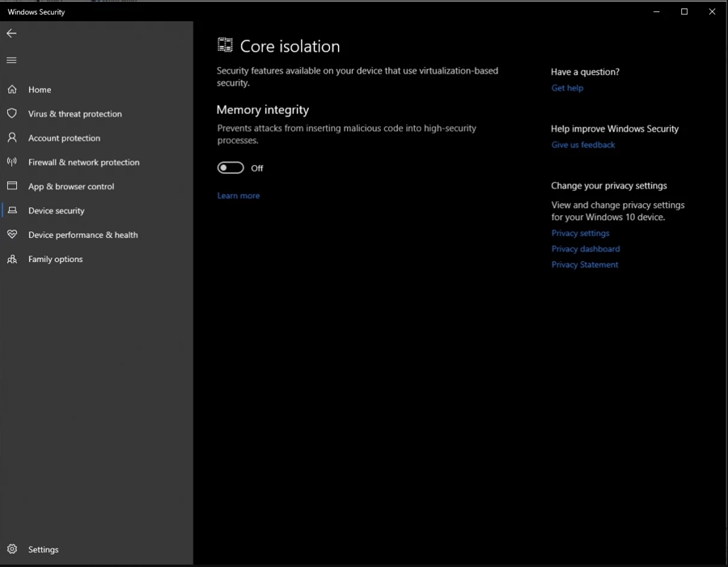
Task: Click the Device performance & health heart icon
Action: (12, 235)
